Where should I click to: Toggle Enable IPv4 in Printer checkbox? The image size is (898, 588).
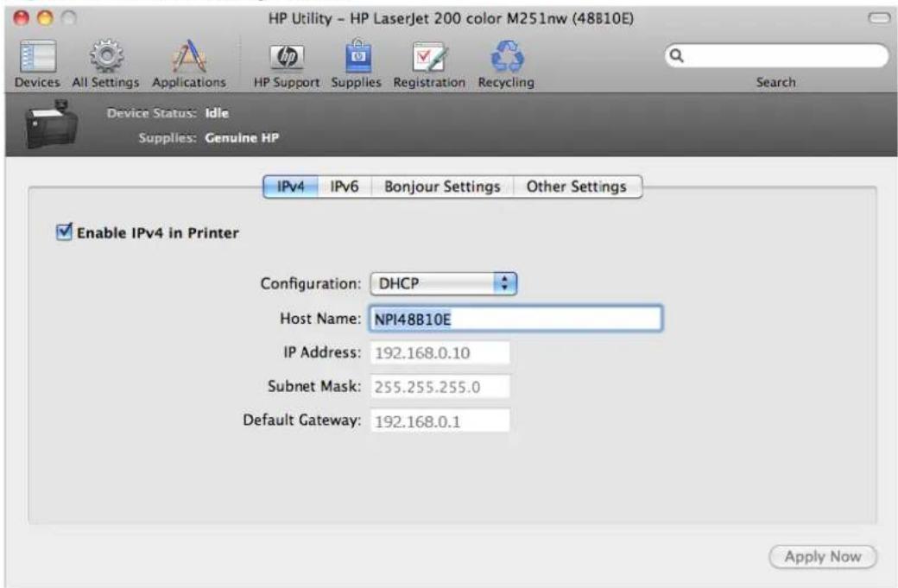tap(64, 232)
